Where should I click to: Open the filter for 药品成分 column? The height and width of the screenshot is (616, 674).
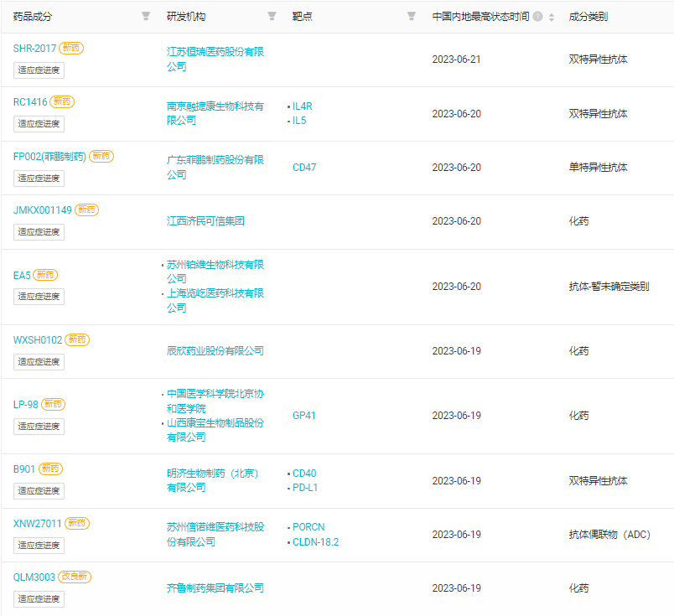146,17
